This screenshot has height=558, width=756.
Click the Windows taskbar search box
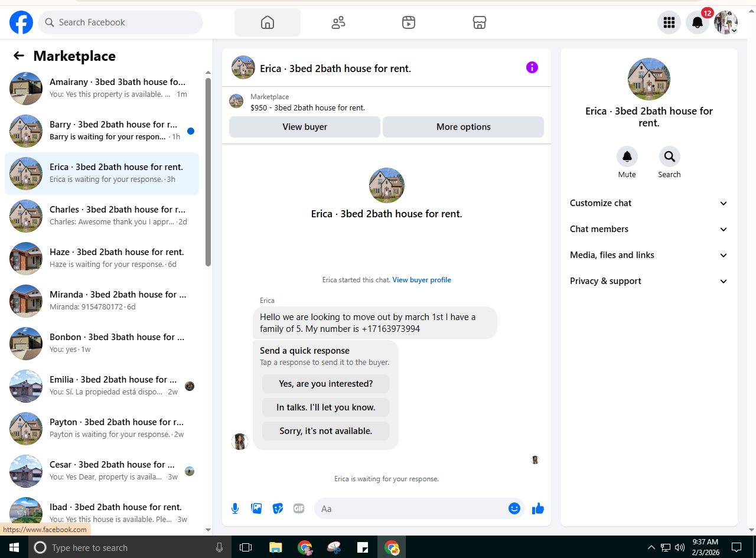[129, 547]
